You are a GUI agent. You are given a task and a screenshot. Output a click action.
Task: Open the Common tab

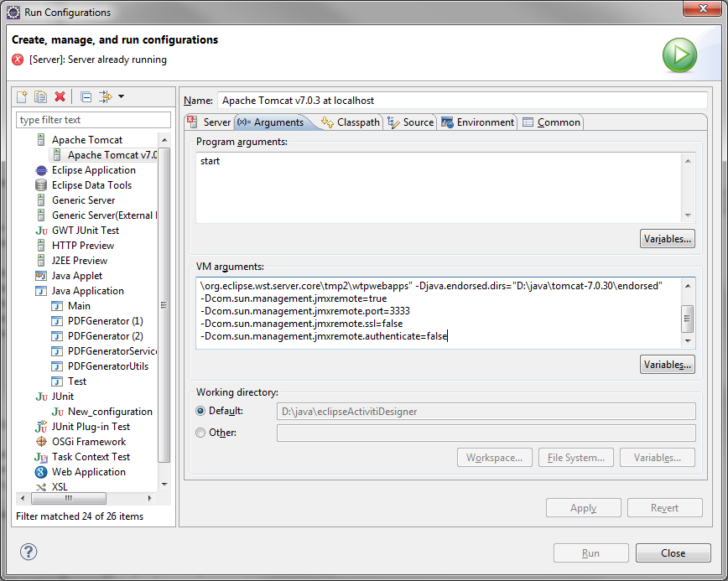pos(552,122)
